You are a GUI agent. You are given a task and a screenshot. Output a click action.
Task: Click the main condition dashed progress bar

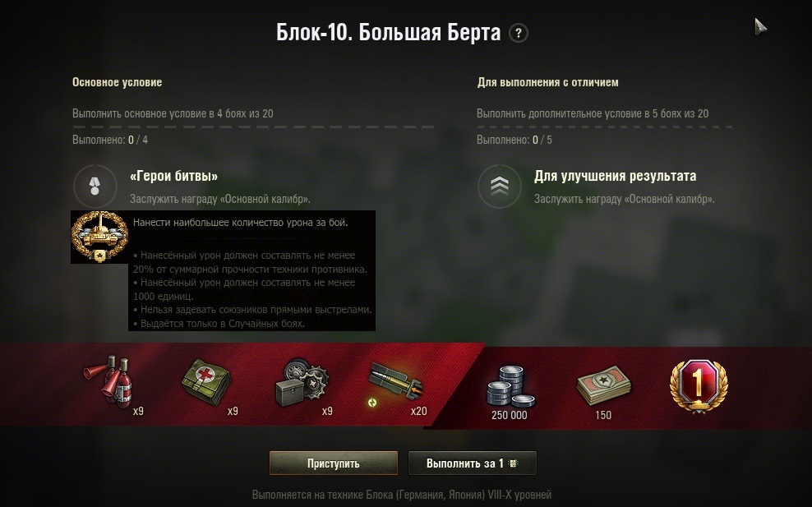click(x=253, y=127)
